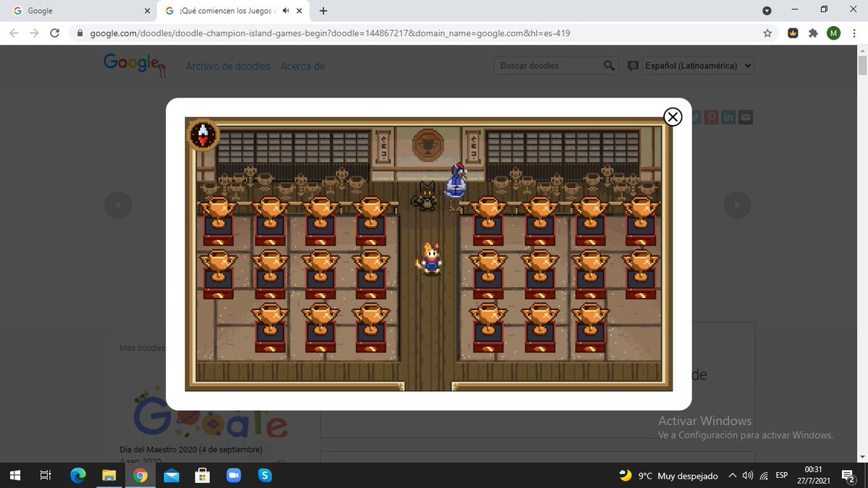Open the Acerca de link
The image size is (868, 488).
pos(302,67)
